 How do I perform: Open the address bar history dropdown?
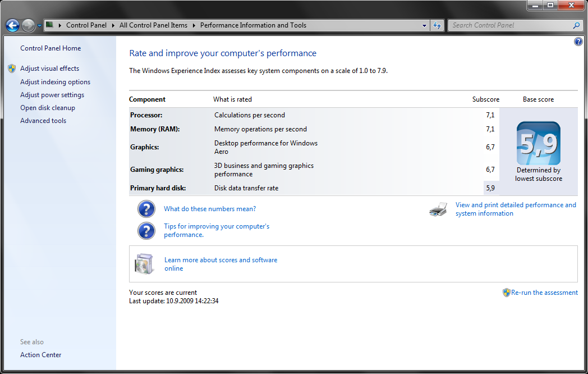(424, 25)
